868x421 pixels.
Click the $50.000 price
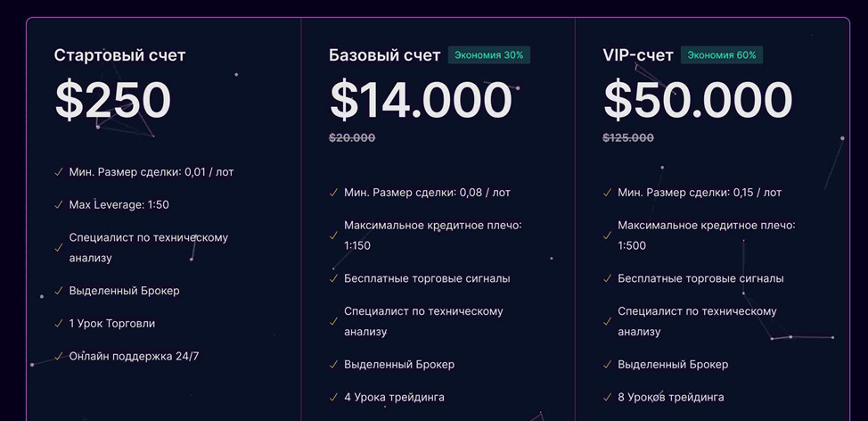[698, 100]
